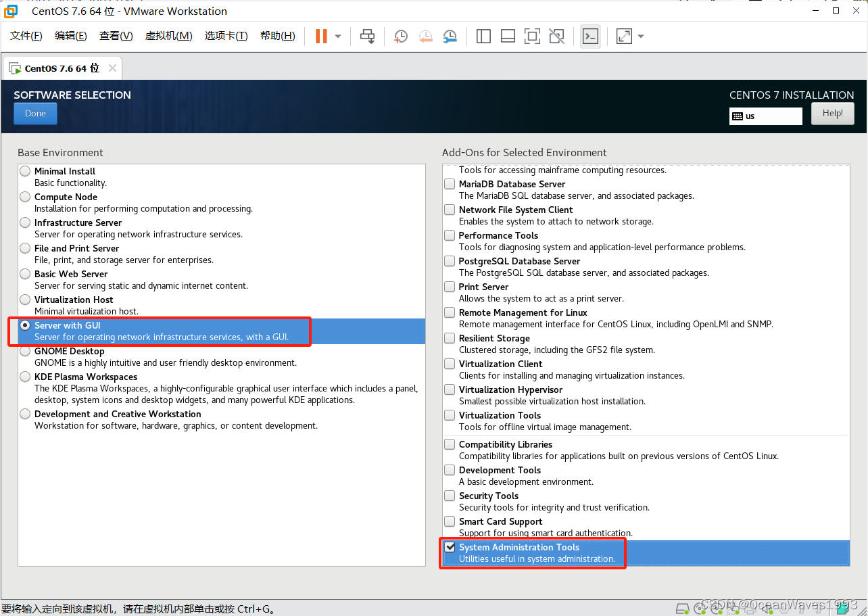Click the VMware Workstation title bar logo
Image resolution: width=868 pixels, height=616 pixels.
point(11,11)
